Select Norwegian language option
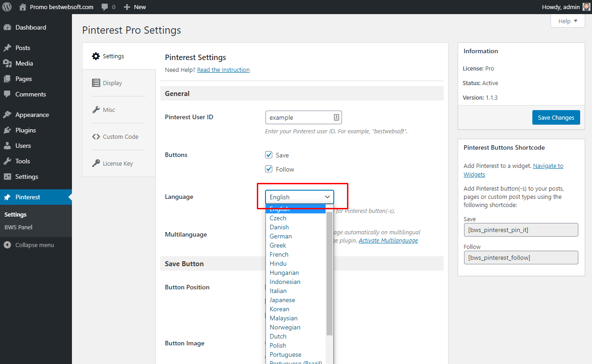The height and width of the screenshot is (364, 592). click(x=296, y=327)
